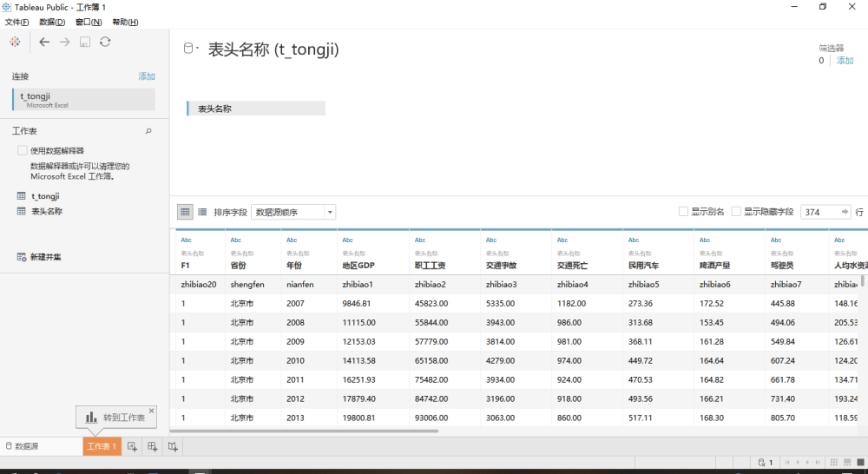Click the vertical scrollbar of data grid
Viewport: 868px width, 474px height.
pos(863,281)
